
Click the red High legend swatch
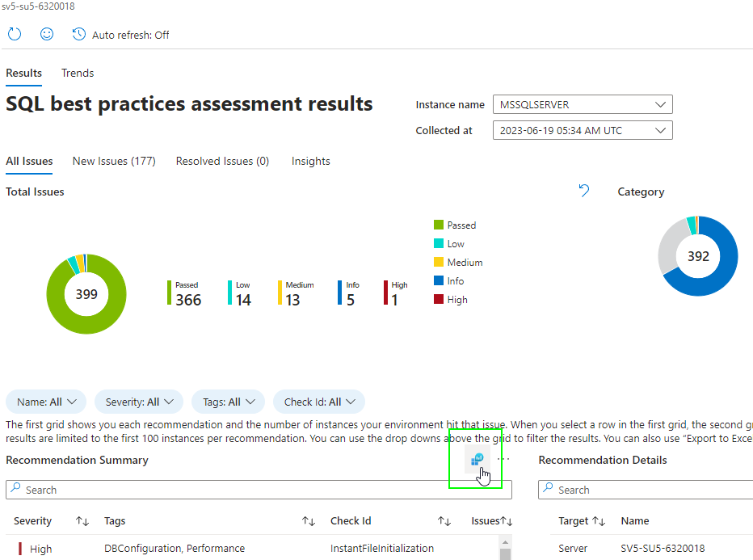pos(439,299)
